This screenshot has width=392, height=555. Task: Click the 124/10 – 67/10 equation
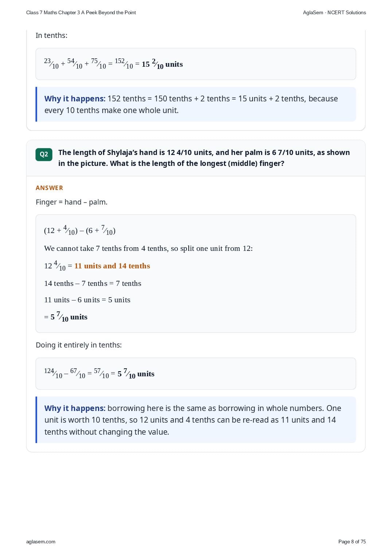pos(99,373)
